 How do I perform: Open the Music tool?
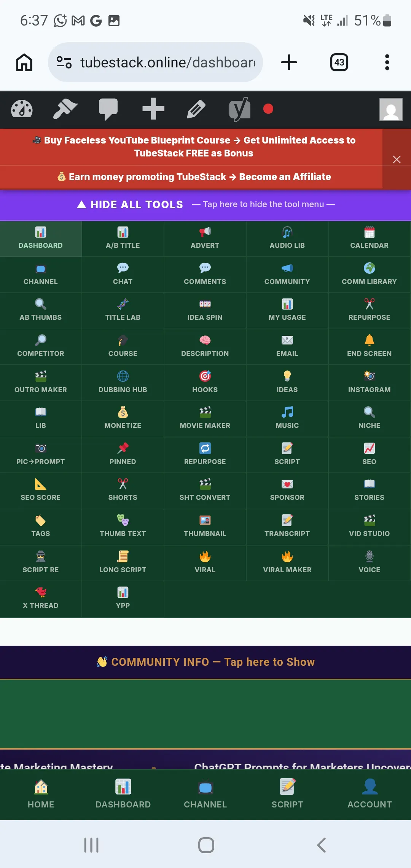pos(287,419)
